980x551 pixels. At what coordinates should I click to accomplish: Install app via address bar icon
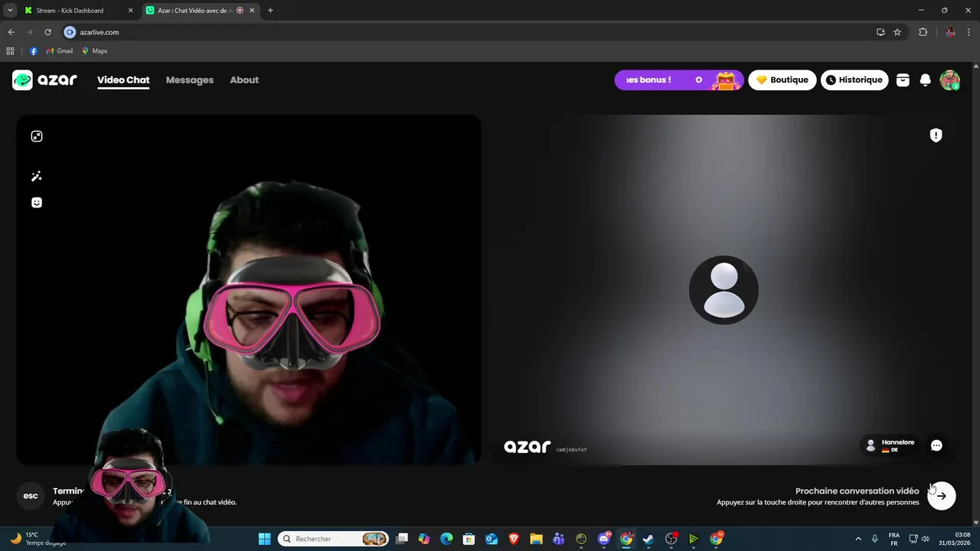point(880,32)
